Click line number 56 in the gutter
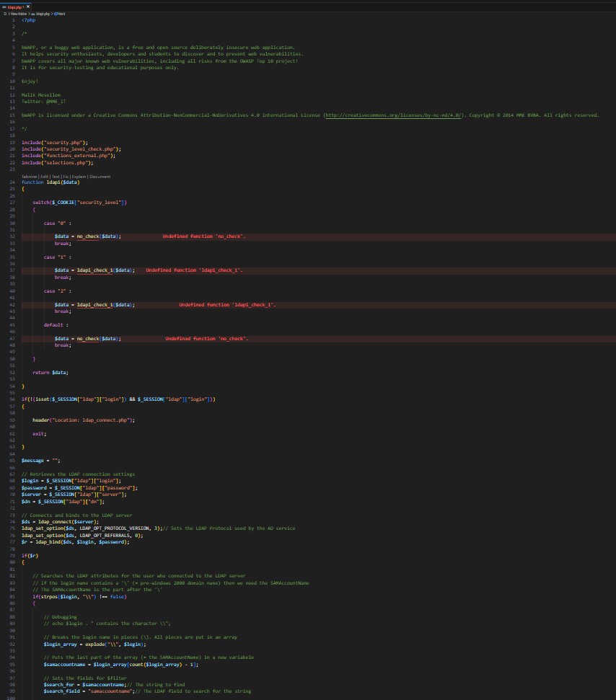 point(12,399)
